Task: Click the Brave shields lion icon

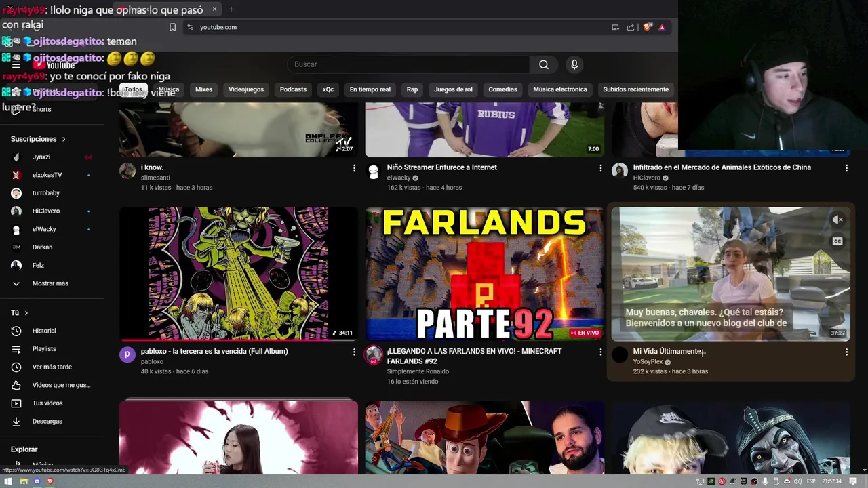Action: (648, 27)
